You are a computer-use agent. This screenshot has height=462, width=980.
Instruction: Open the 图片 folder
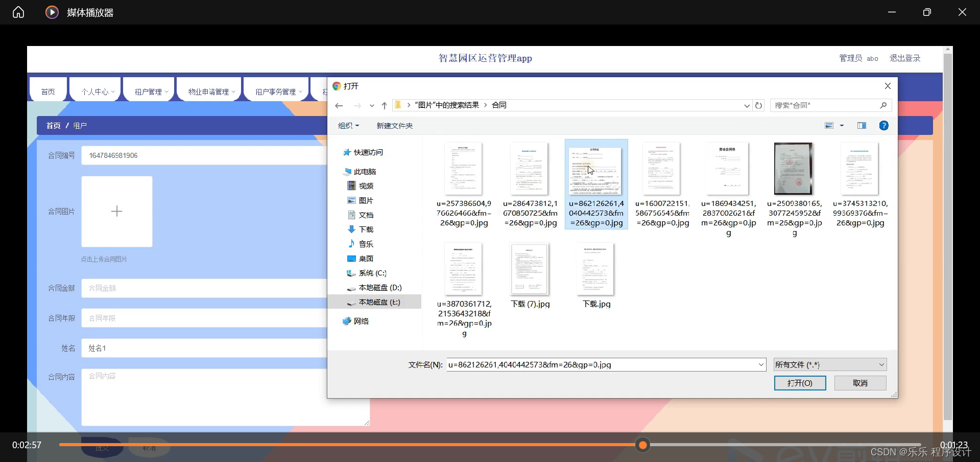(361, 200)
